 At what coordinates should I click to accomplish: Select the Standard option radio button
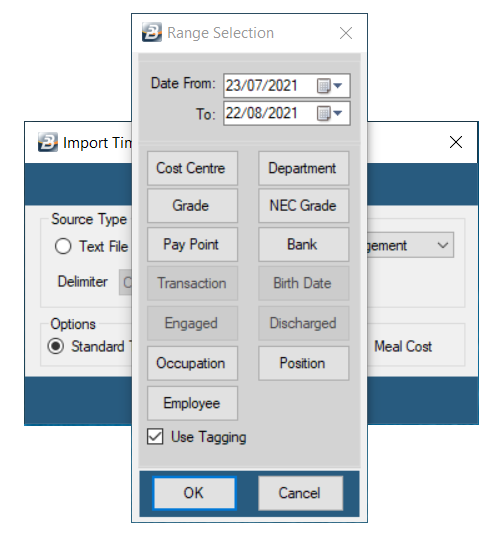pyautogui.click(x=55, y=346)
